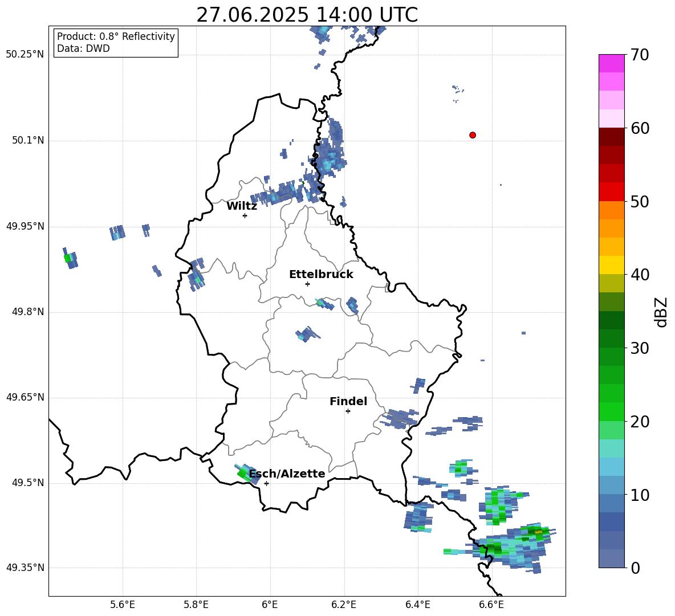Screen dimensions: 675x616
Task: Click the cross marker below Esch/Alzette
Action: point(266,483)
